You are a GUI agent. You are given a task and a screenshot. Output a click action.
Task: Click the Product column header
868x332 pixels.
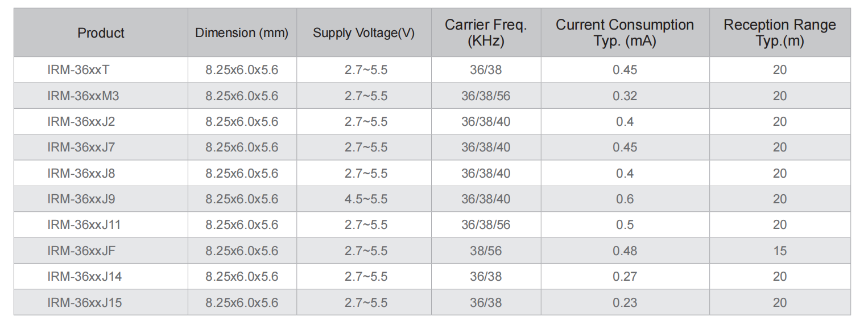[101, 33]
